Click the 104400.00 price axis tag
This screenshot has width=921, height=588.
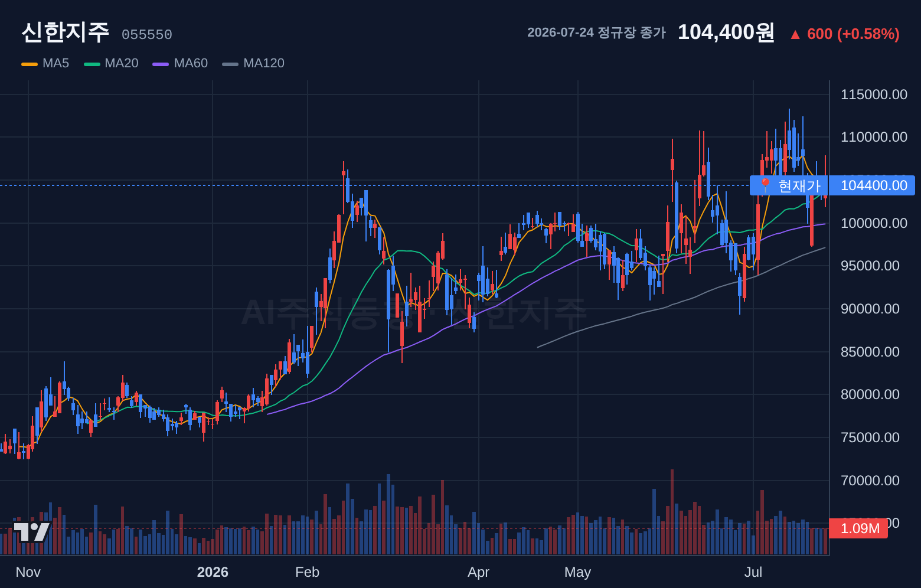click(x=872, y=185)
